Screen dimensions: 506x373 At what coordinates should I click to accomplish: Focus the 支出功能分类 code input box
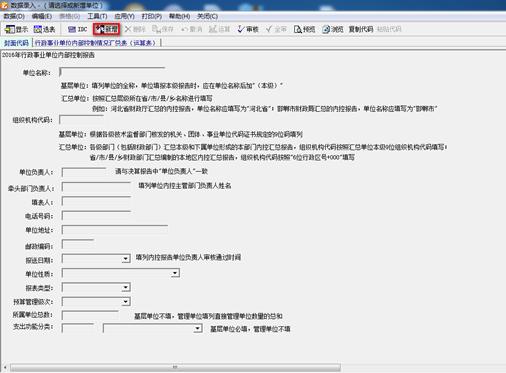(78, 328)
